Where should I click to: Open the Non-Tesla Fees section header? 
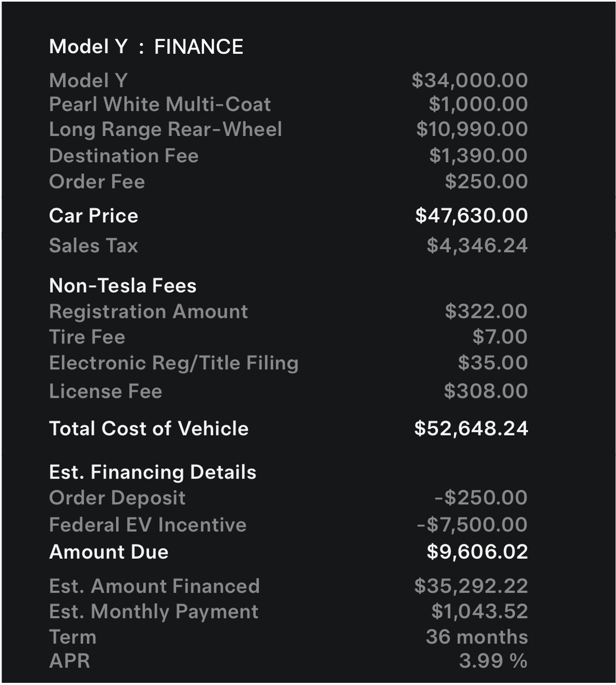pos(123,286)
